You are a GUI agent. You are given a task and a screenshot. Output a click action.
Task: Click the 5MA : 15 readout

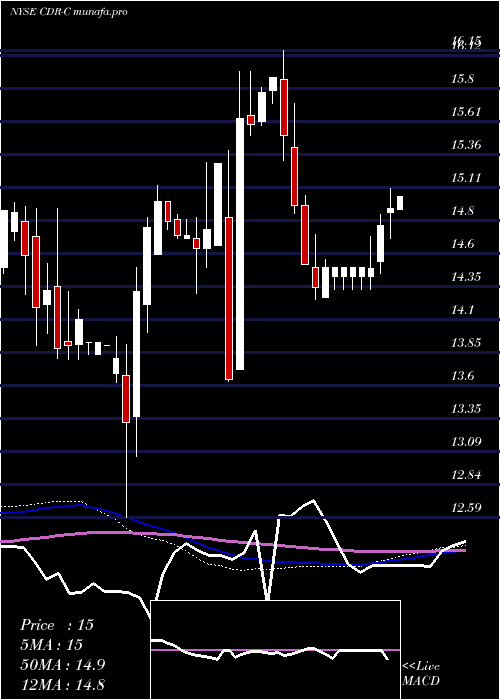[52, 645]
